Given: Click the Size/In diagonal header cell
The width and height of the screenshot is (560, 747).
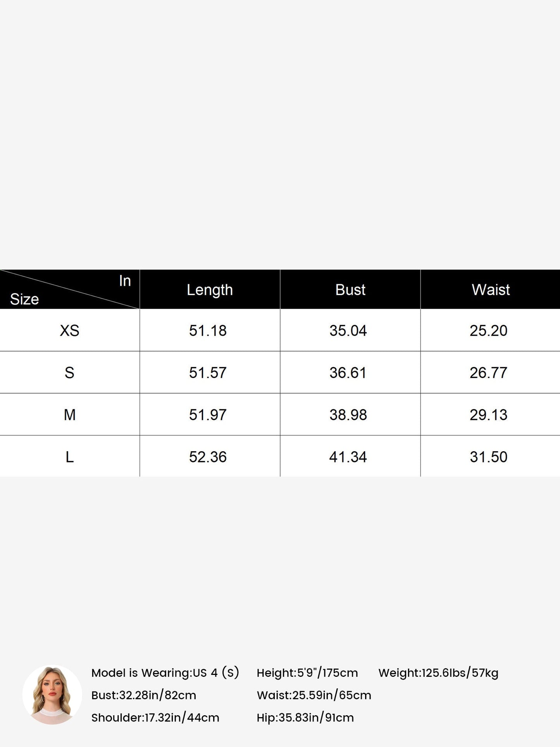Looking at the screenshot, I should click(70, 290).
